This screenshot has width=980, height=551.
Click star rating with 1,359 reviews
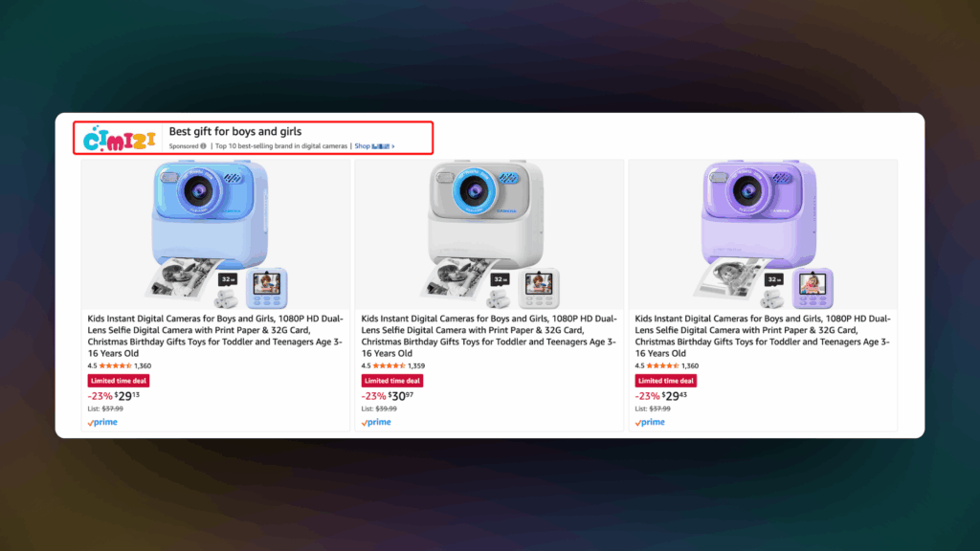pos(390,366)
